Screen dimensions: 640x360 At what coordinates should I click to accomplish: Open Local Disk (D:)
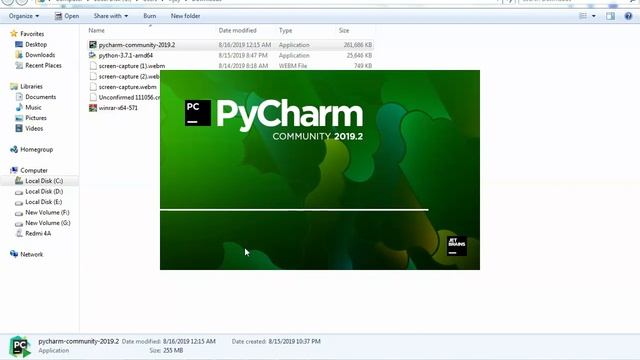(44, 191)
